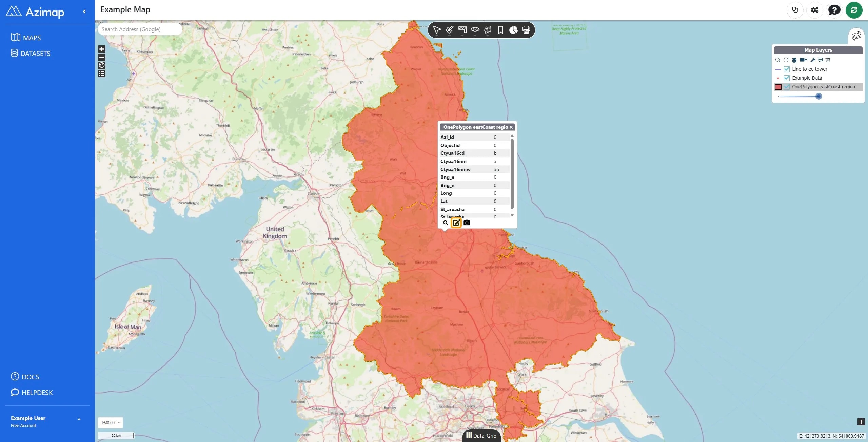The image size is (868, 442).
Task: Edit feature attributes in popup
Action: (456, 223)
